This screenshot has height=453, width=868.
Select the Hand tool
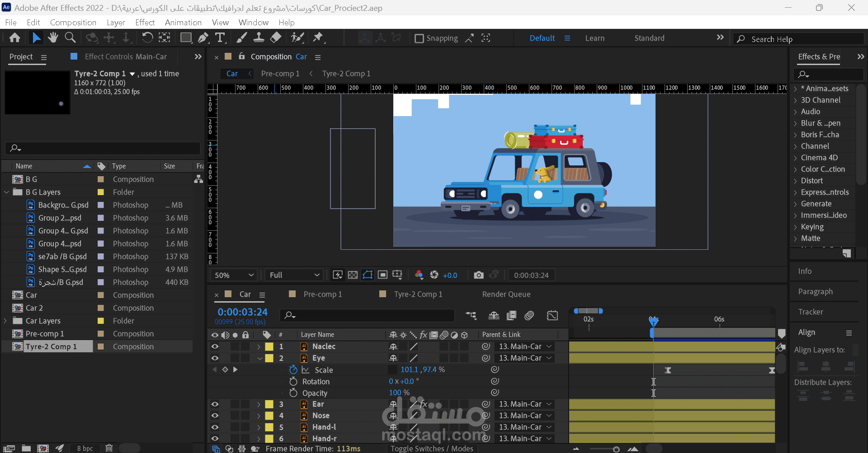53,38
